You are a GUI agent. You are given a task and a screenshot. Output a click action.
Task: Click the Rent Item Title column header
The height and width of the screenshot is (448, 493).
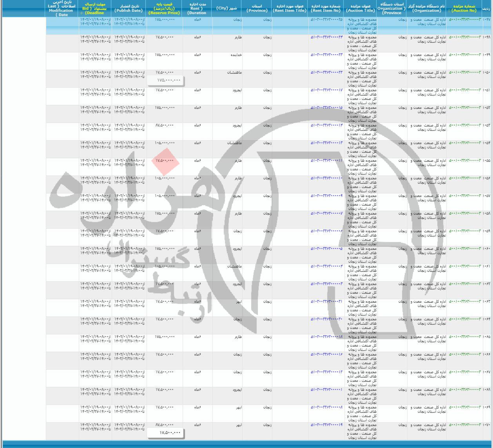290,8
